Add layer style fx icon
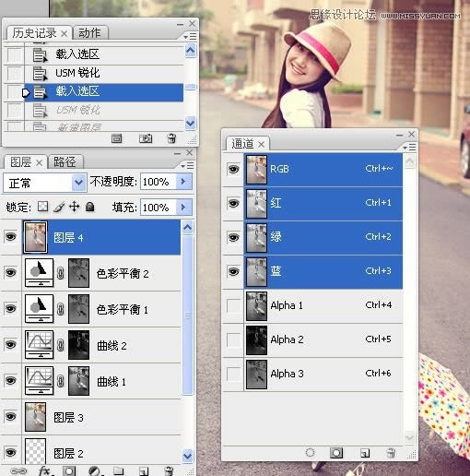The image size is (470, 476). 45,470
